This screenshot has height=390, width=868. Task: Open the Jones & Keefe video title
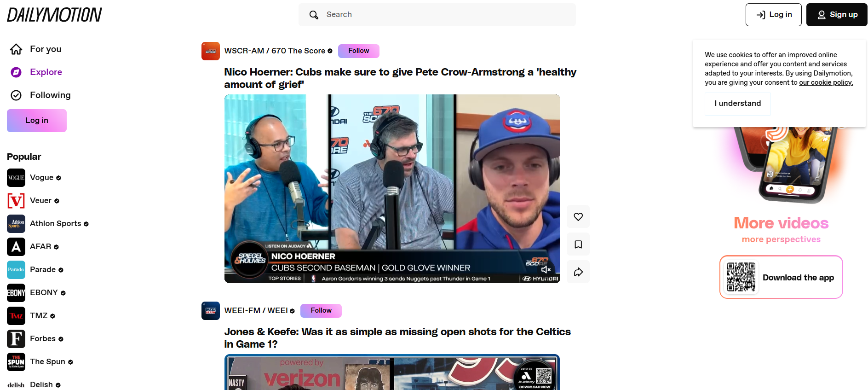pyautogui.click(x=397, y=338)
